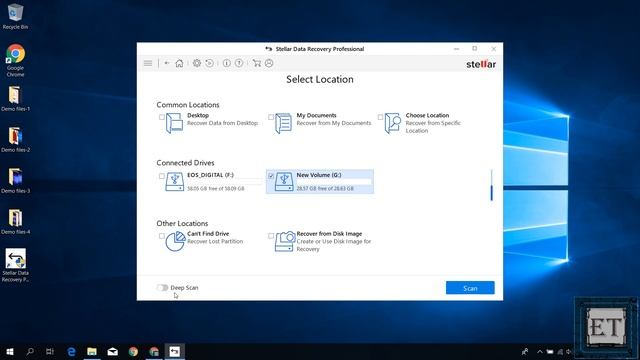Click the Choose Location folder-search icon

(x=393, y=123)
